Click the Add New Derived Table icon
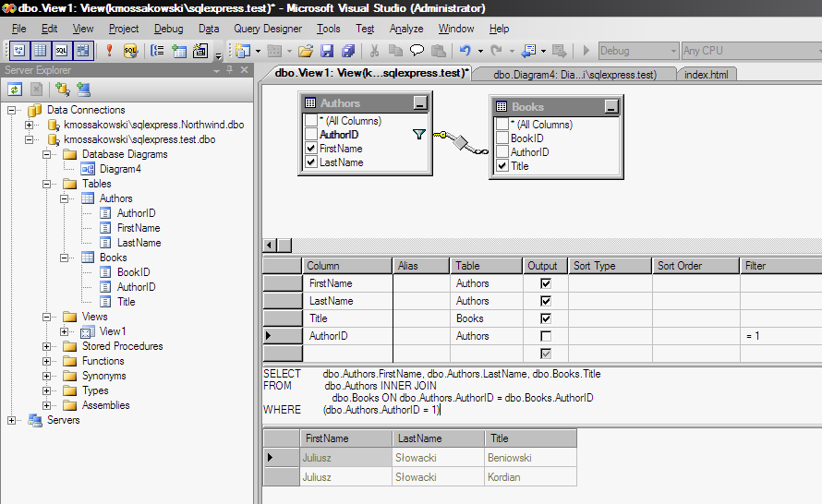This screenshot has height=504, width=822. pos(199,51)
